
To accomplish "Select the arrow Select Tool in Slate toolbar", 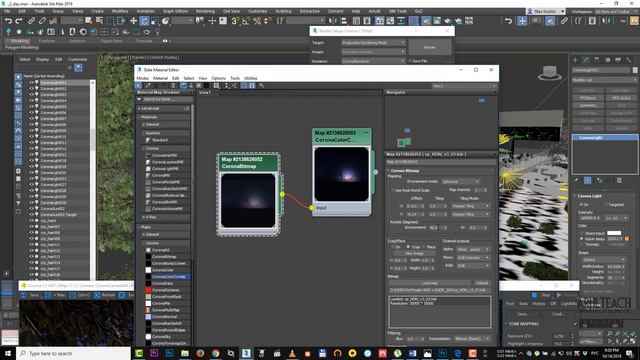I will pyautogui.click(x=139, y=86).
